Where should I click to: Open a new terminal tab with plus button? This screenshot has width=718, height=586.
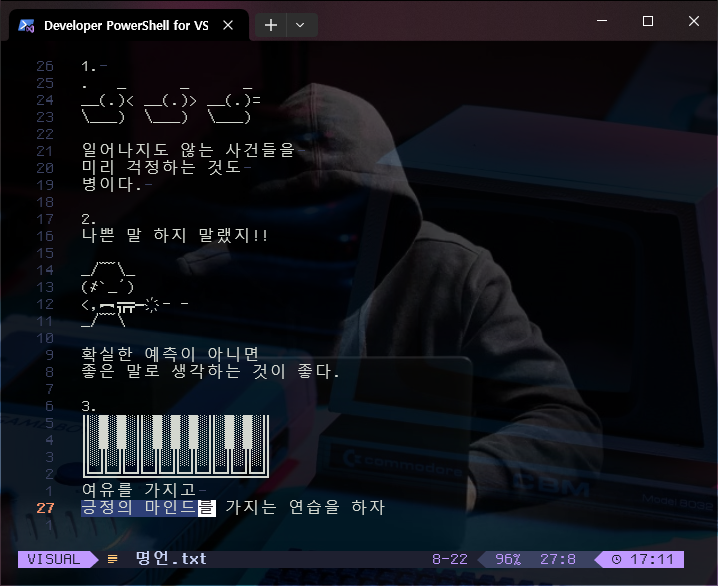tap(271, 25)
